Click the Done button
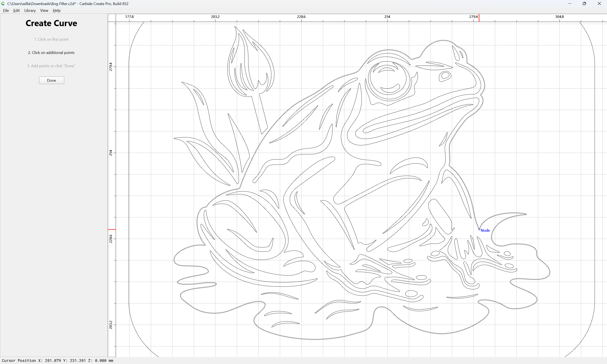Screen dimensions: 607x364 [x=51, y=80]
